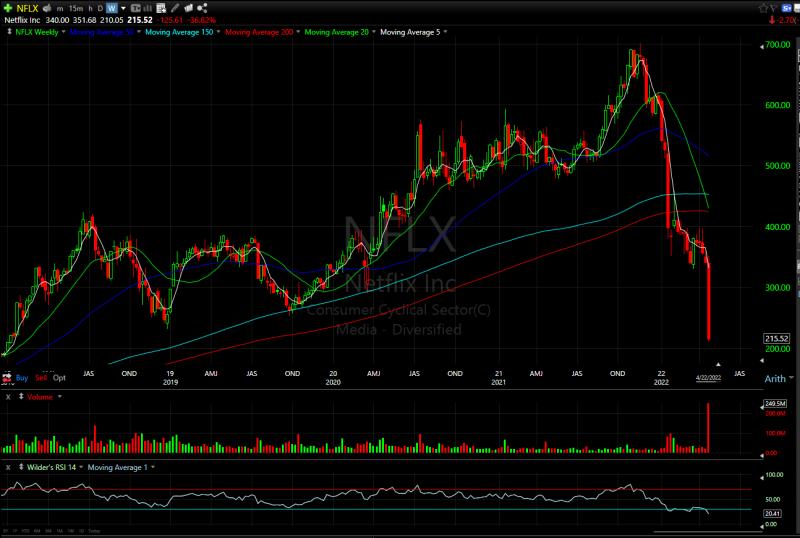The width and height of the screenshot is (800, 538).
Task: Click the Sell button
Action: tap(41, 378)
